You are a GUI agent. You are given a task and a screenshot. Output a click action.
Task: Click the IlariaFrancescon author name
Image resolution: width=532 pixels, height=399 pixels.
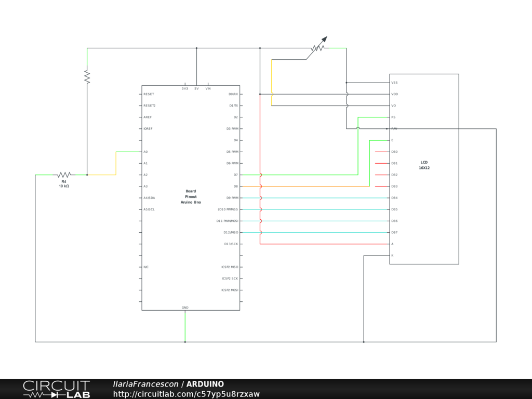pyautogui.click(x=145, y=384)
